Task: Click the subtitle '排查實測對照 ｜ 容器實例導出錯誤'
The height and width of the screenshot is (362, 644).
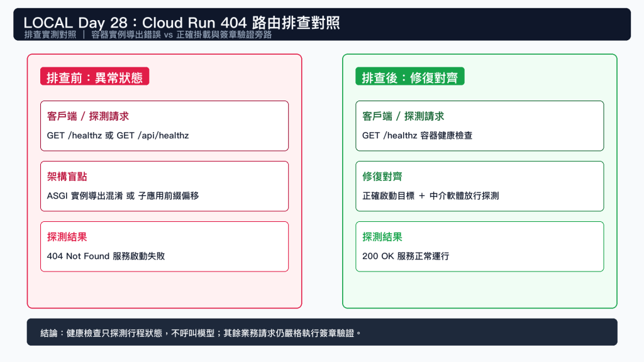Action: [x=92, y=35]
